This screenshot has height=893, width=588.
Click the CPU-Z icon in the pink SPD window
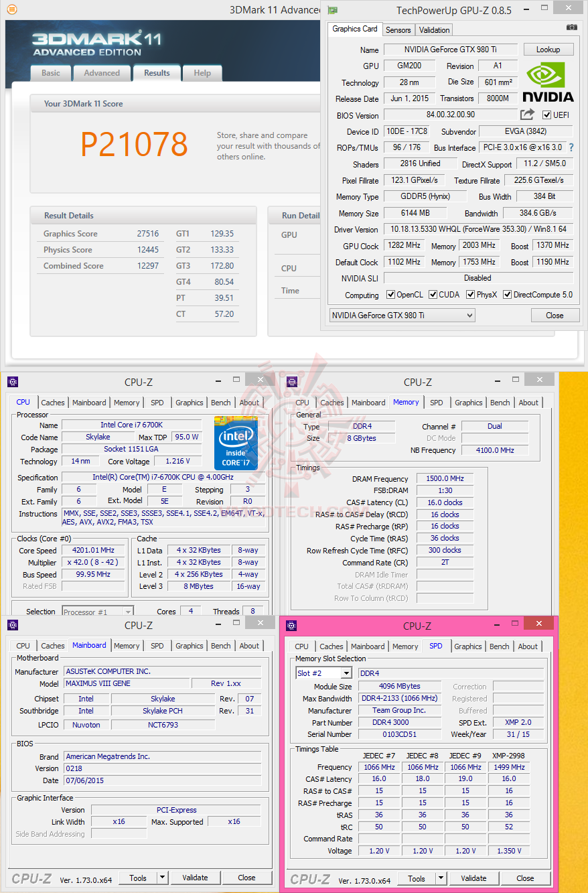(x=291, y=626)
